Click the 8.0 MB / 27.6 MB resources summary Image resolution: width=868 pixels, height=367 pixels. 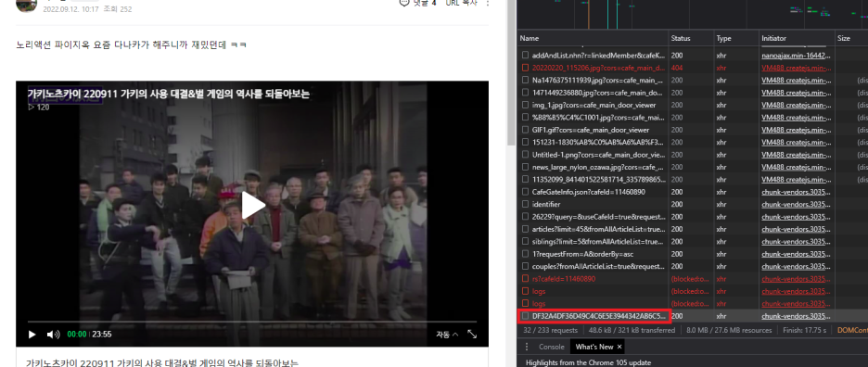[729, 330]
